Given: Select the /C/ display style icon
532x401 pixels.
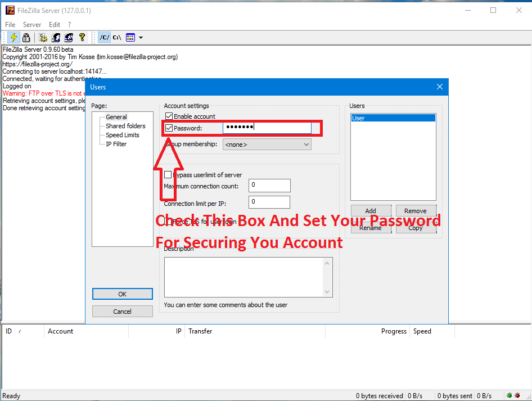Looking at the screenshot, I should pos(104,37).
